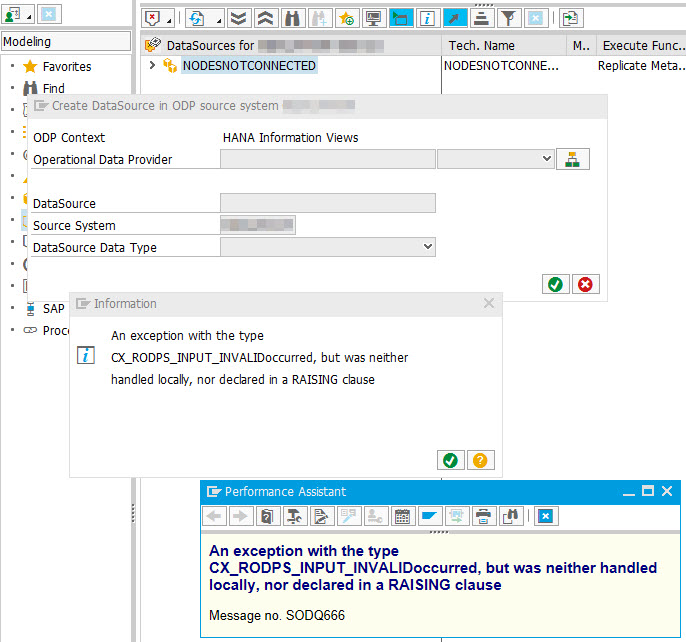Click the Edit Documentation pencil icon
The image size is (686, 642).
[322, 516]
